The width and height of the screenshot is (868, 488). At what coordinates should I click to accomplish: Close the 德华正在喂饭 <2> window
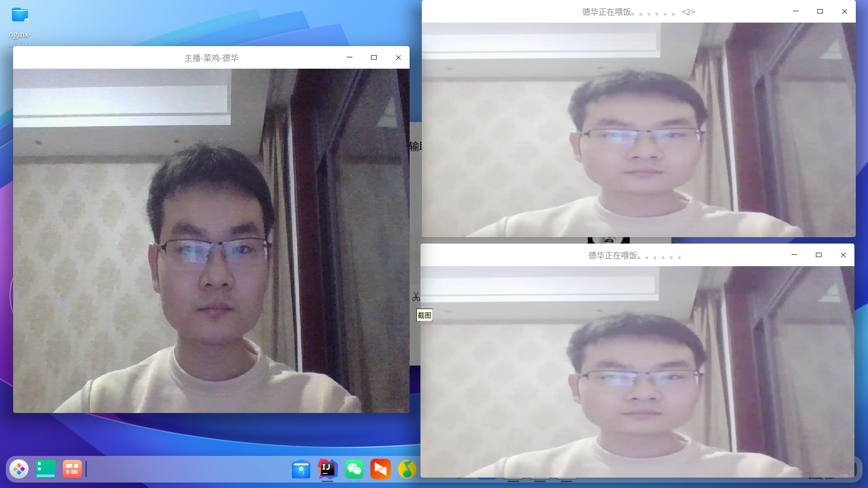[x=844, y=11]
